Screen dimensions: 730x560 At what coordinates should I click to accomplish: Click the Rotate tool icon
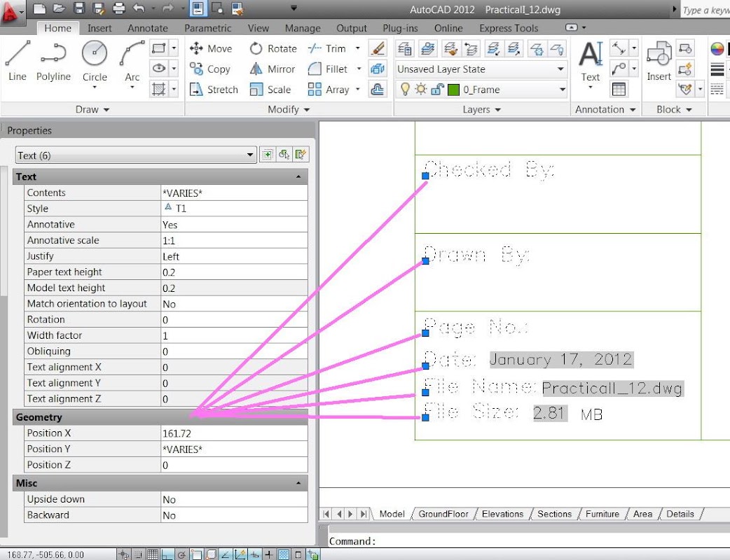click(256, 48)
